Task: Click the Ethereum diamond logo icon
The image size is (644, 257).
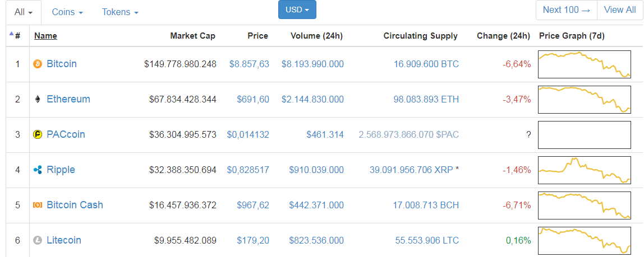Action: coord(38,100)
